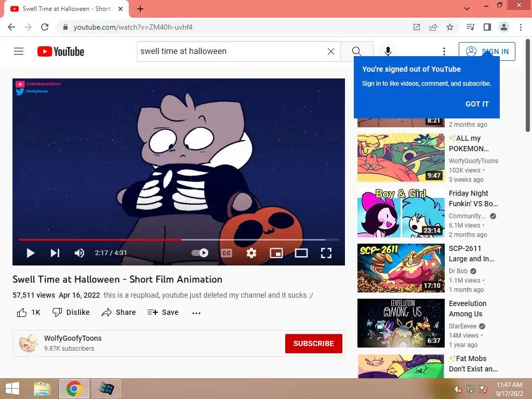532x399 pixels.
Task: Open Fat Mobs Don't Exist video title
Action: point(473,363)
